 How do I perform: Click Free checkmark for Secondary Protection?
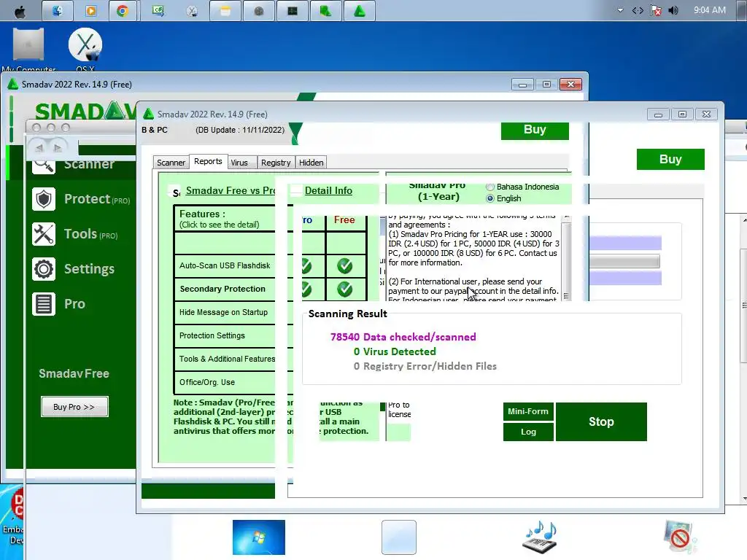tap(345, 289)
